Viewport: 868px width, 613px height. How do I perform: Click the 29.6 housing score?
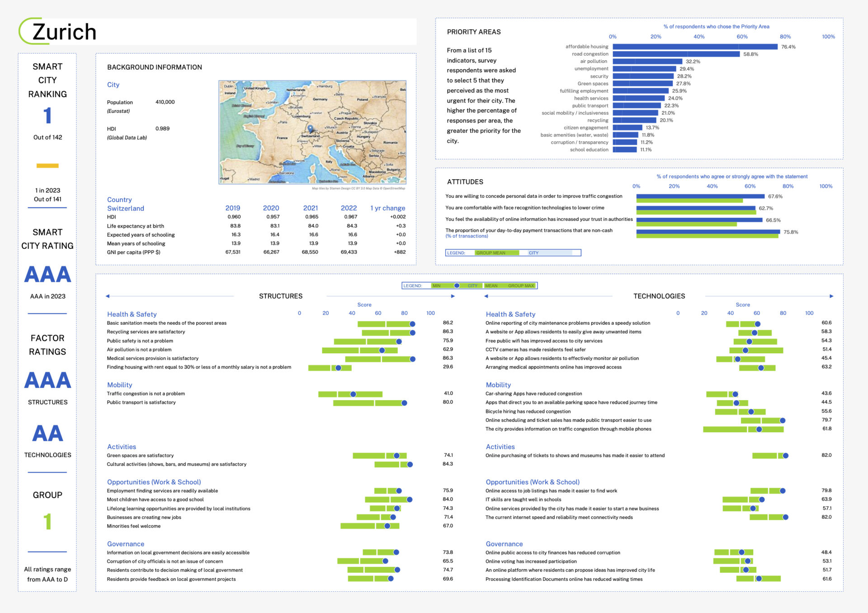(x=448, y=367)
